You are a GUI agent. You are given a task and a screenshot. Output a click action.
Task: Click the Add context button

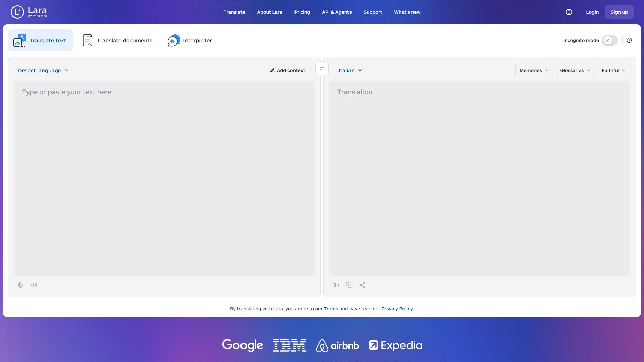click(287, 70)
